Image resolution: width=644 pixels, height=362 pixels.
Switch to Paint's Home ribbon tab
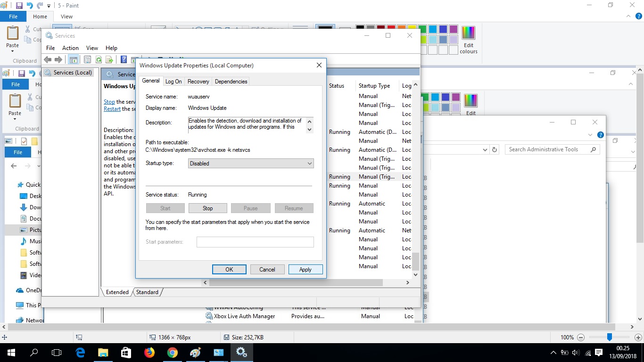pyautogui.click(x=40, y=16)
